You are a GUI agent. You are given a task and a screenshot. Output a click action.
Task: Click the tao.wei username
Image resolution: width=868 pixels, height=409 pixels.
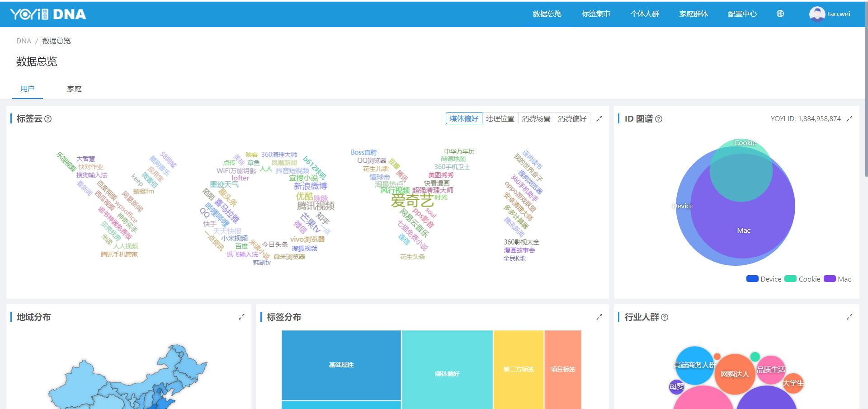point(839,14)
